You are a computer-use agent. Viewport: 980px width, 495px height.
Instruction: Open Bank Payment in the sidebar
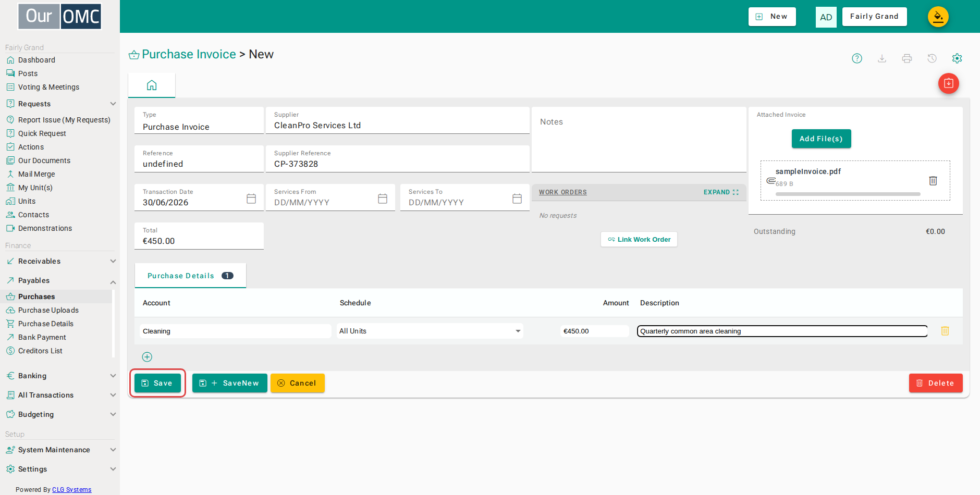42,337
